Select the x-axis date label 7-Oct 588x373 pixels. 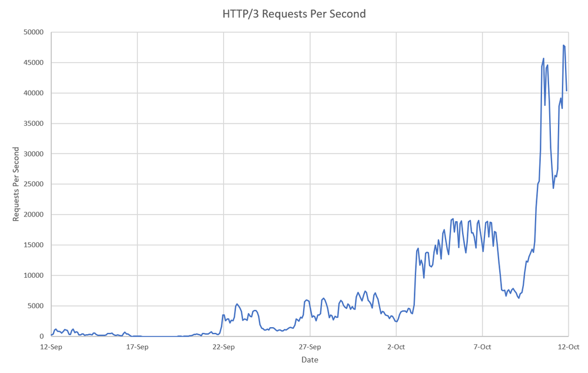(x=482, y=347)
